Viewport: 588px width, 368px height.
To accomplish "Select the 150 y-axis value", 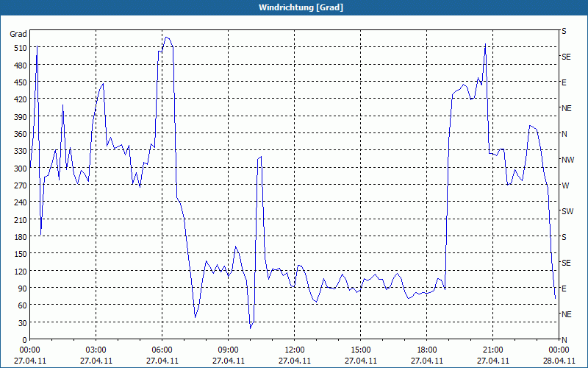I will [x=21, y=254].
